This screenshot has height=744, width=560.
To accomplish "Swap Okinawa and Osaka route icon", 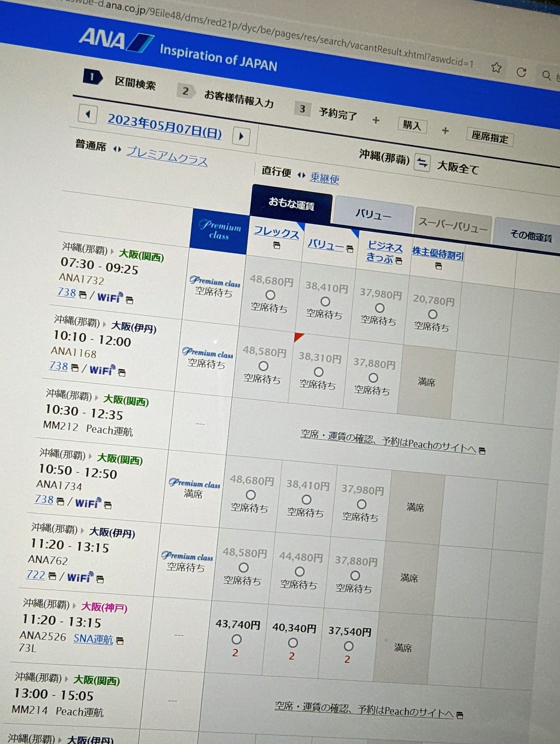I will click(422, 162).
